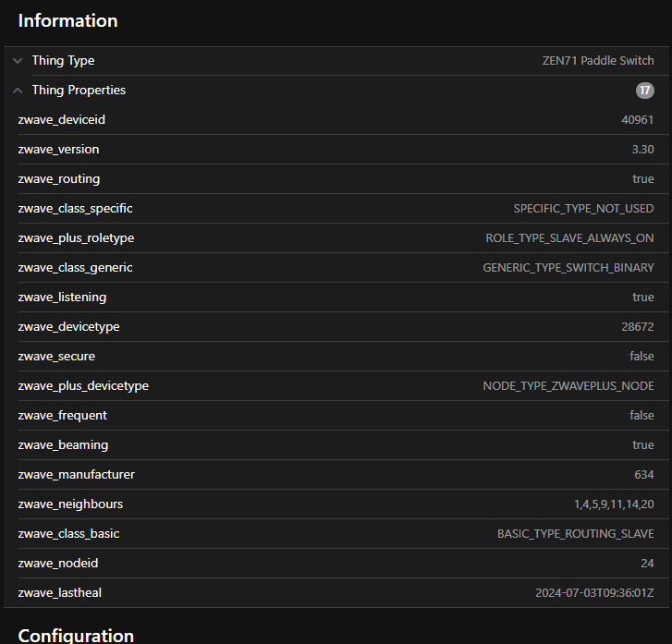The image size is (672, 644).
Task: Select the zwave_nodeid value 24
Action: coord(646,564)
